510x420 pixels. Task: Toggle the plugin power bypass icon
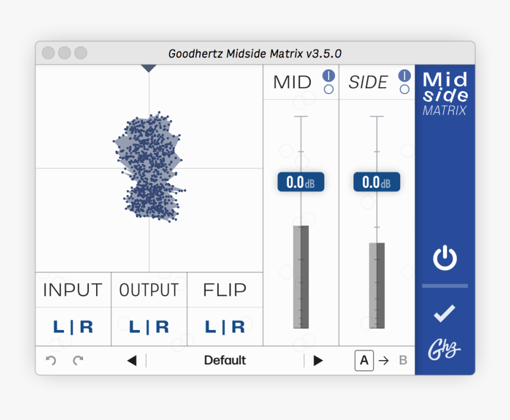coord(445,259)
